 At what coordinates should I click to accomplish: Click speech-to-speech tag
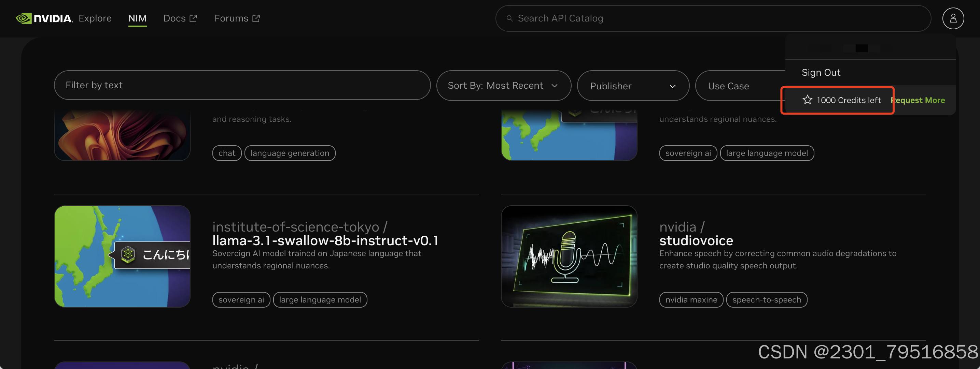[x=767, y=300]
